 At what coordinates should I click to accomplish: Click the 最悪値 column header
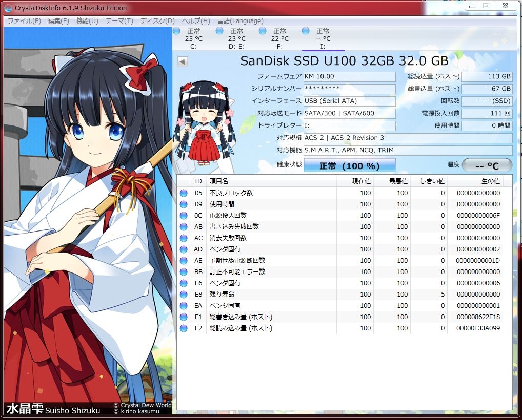point(392,181)
